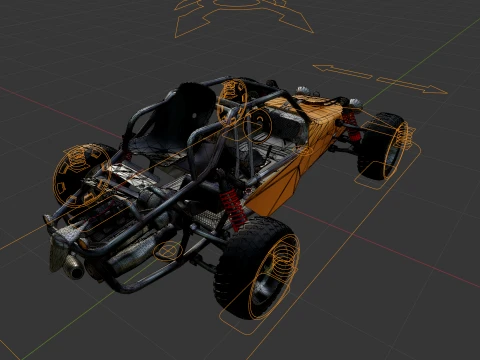This screenshot has height=360, width=480.
Task: Click the right-pointing arrow rig widget
Action: coord(412,86)
